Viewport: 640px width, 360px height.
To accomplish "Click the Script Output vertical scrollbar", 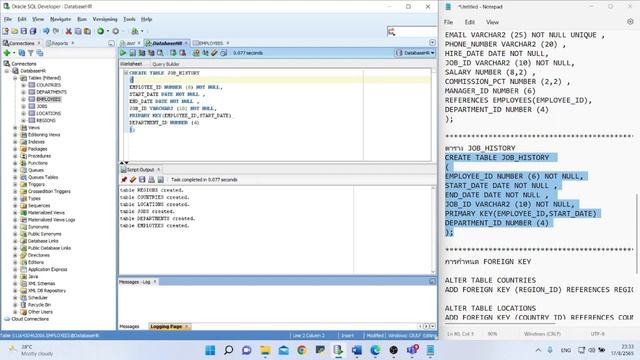I will (x=433, y=230).
